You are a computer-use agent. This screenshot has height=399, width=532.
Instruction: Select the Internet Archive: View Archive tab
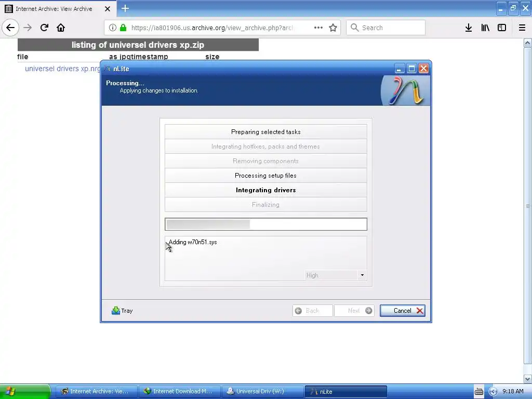tap(58, 9)
